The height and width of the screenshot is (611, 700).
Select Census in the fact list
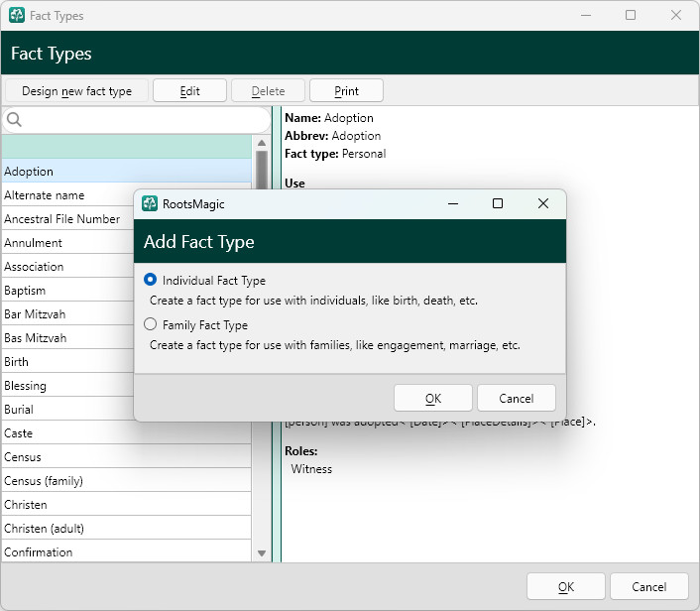coord(127,457)
